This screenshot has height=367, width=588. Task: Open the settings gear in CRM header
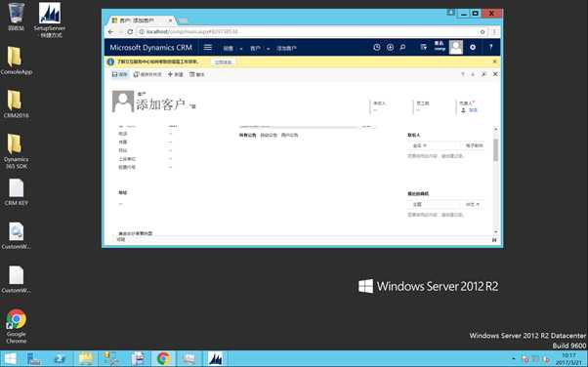point(473,47)
